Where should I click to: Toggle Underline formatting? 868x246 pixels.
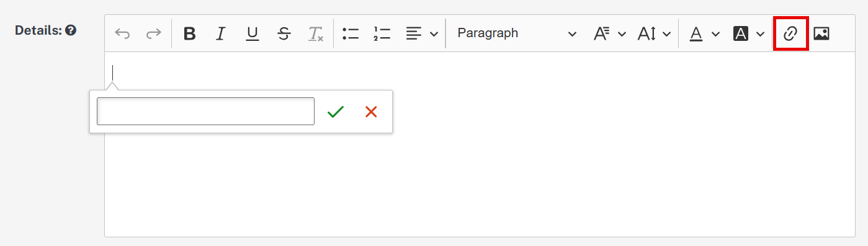(x=252, y=33)
